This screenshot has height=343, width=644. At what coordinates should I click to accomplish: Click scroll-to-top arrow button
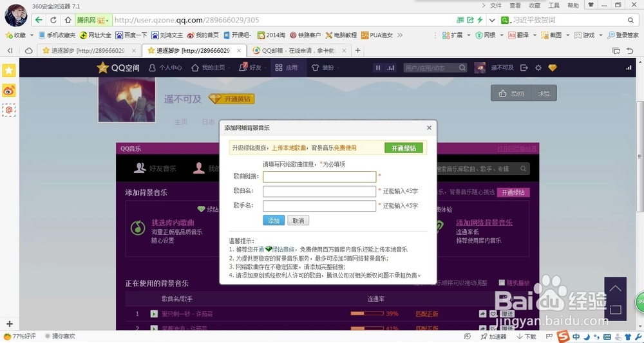615,288
